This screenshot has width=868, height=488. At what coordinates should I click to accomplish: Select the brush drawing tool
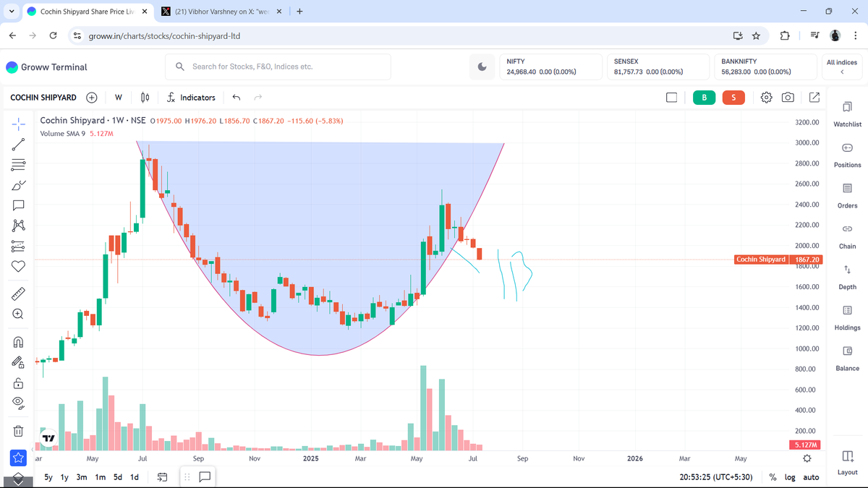coord(19,185)
